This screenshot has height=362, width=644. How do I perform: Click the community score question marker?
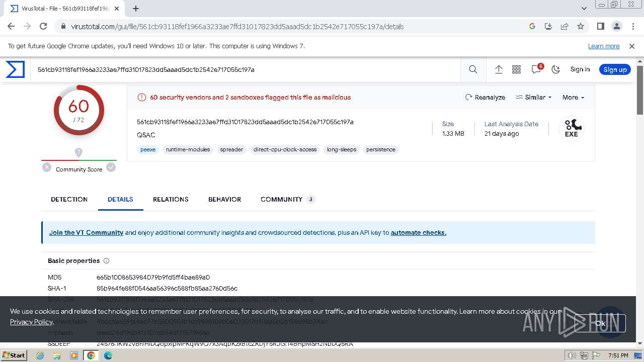(78, 152)
